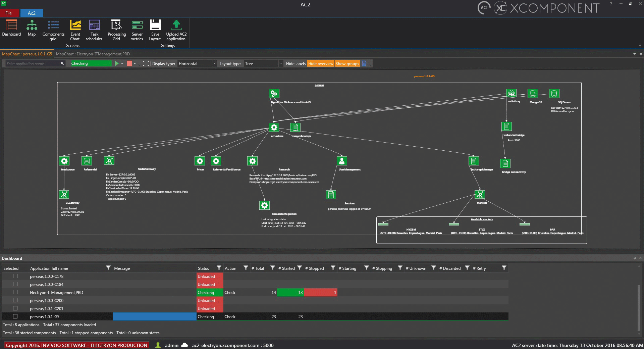Click the red stop button
The image size is (644, 349).
tap(129, 63)
